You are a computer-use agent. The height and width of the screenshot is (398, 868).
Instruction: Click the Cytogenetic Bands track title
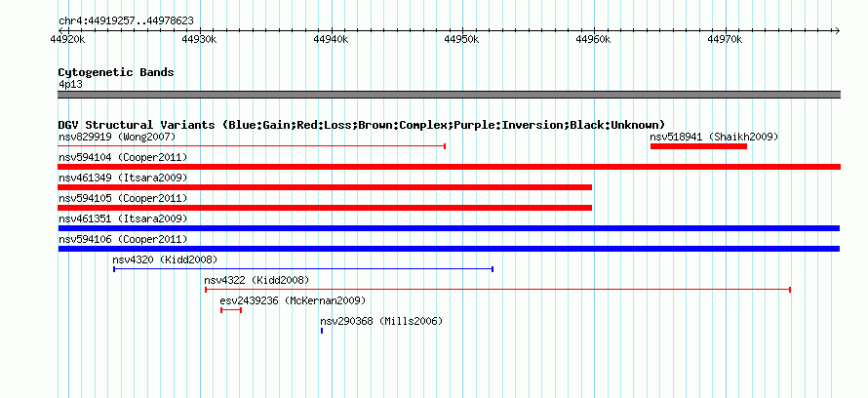tap(116, 72)
